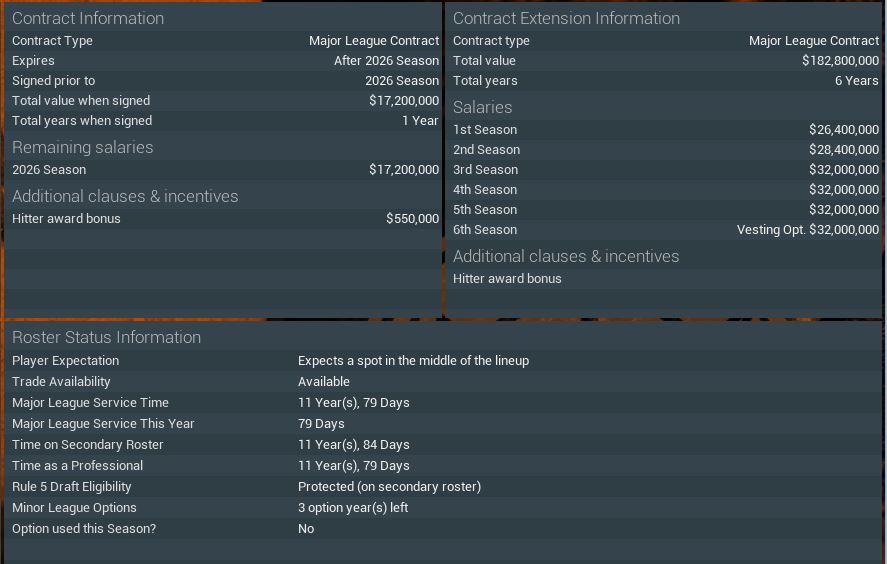Click the Hitter award bonus row under the extension

click(665, 279)
